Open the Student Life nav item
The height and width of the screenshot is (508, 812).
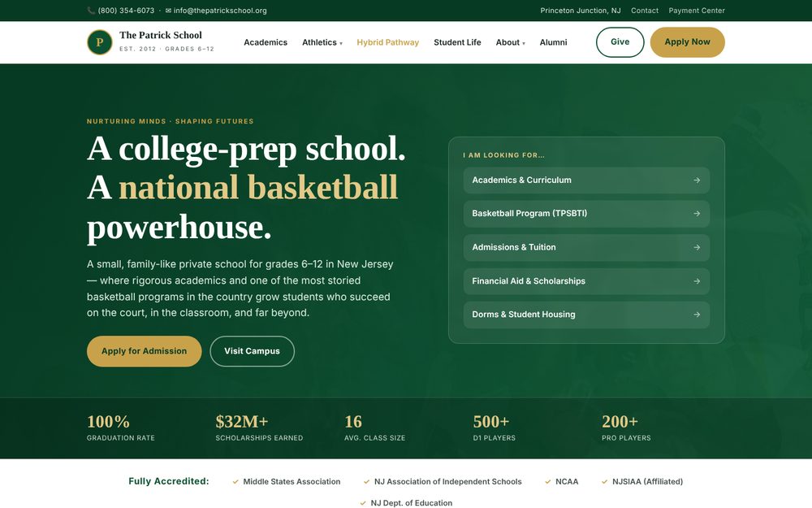pos(457,42)
